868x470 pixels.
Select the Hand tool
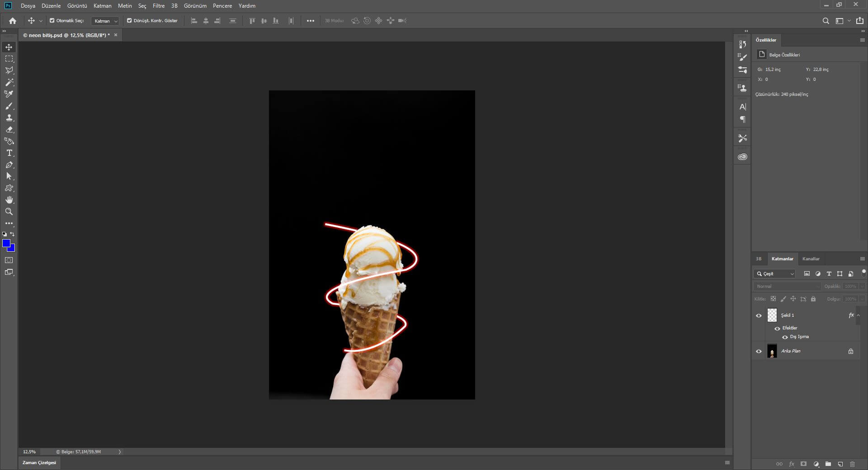click(9, 200)
